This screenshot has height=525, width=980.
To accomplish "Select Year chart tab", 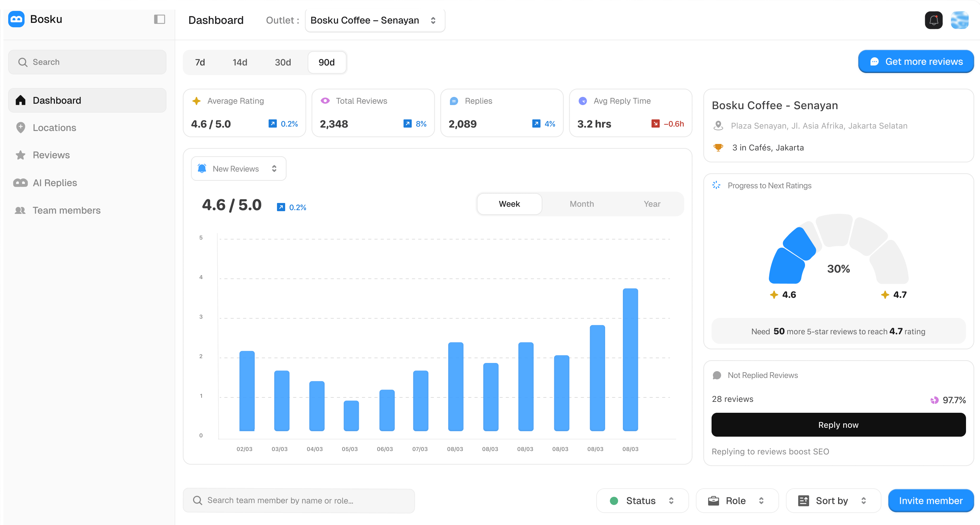I will (x=652, y=204).
